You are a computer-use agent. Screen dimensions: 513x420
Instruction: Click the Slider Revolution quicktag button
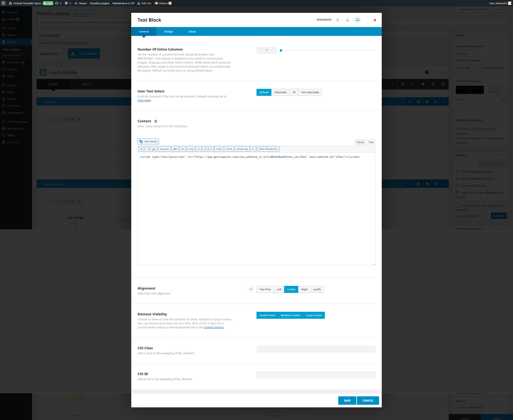pos(268,149)
